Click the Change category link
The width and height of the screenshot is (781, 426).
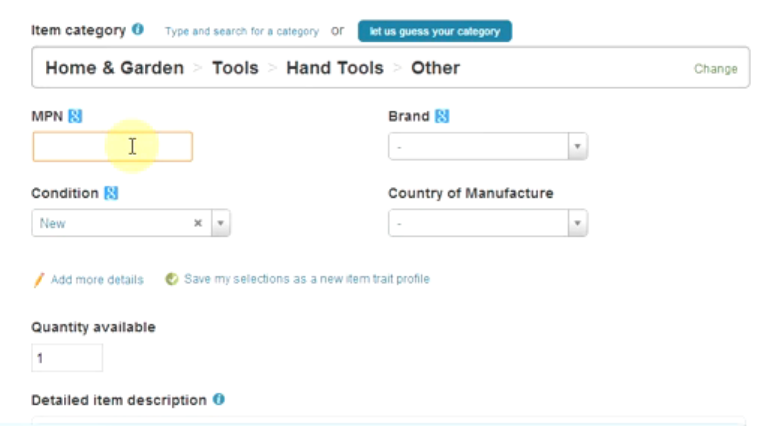pos(715,69)
